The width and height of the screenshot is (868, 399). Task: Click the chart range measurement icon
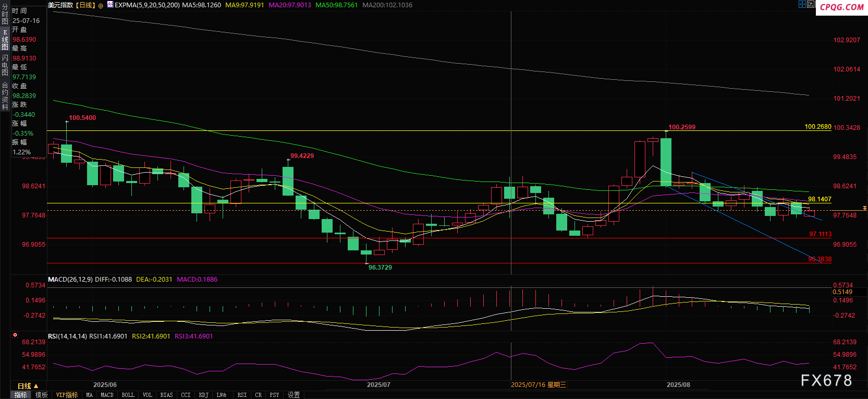[x=810, y=4]
